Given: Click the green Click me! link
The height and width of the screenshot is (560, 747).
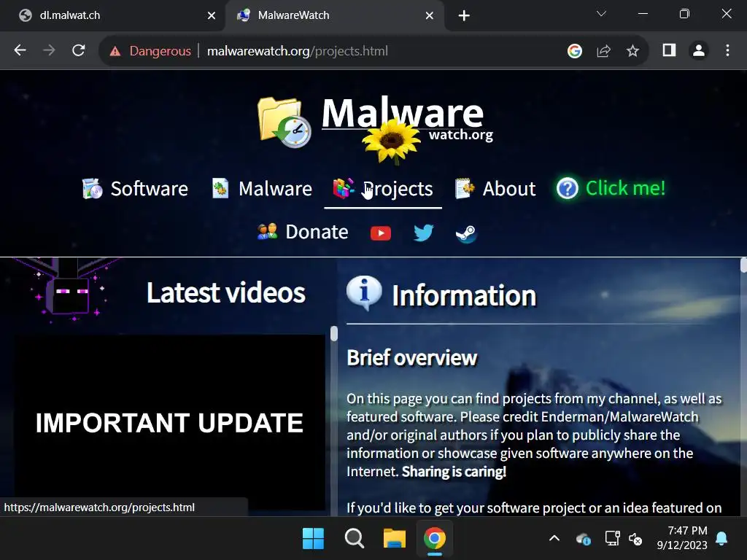Looking at the screenshot, I should pos(625,187).
